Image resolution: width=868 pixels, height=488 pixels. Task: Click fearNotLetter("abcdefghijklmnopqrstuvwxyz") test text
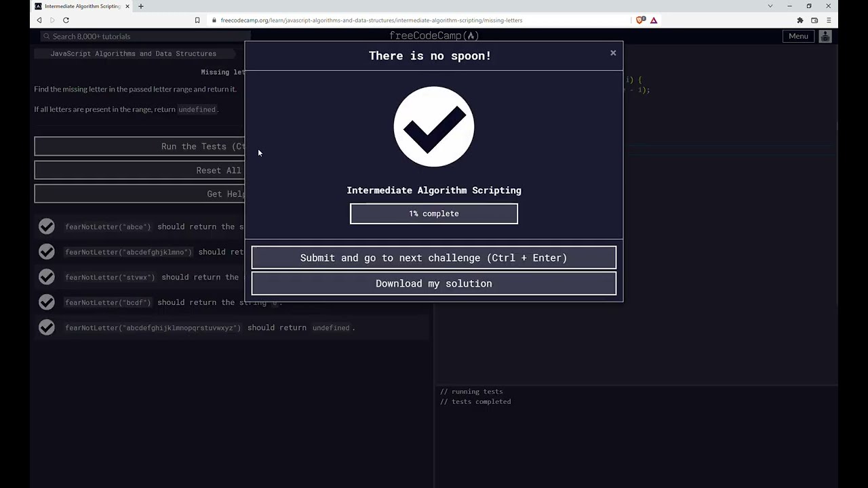[x=210, y=327]
